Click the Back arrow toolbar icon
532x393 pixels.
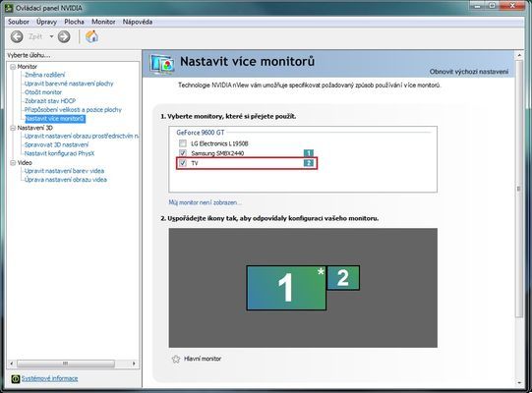[17, 36]
